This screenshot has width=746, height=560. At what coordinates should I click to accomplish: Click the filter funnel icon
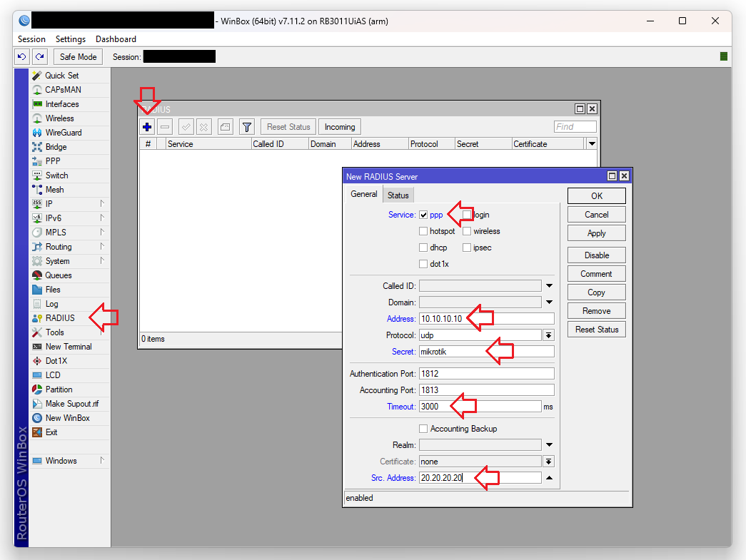[246, 127]
